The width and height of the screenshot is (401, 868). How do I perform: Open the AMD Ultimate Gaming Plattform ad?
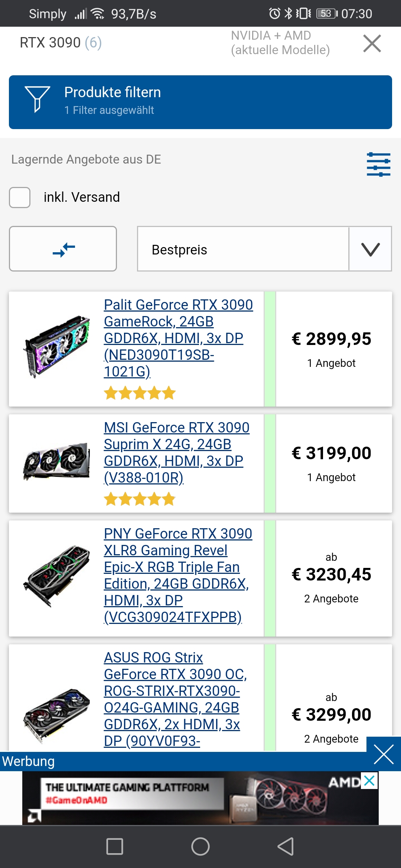pyautogui.click(x=186, y=798)
